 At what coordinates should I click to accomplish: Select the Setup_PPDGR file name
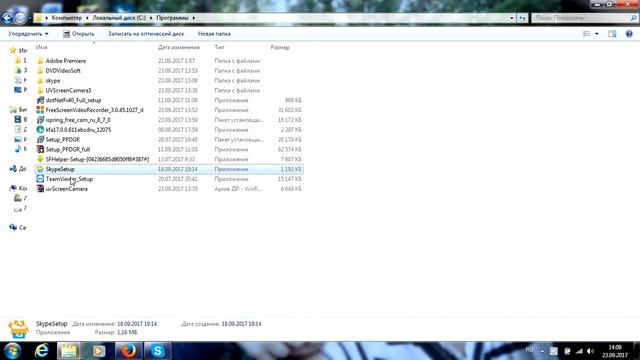point(62,139)
